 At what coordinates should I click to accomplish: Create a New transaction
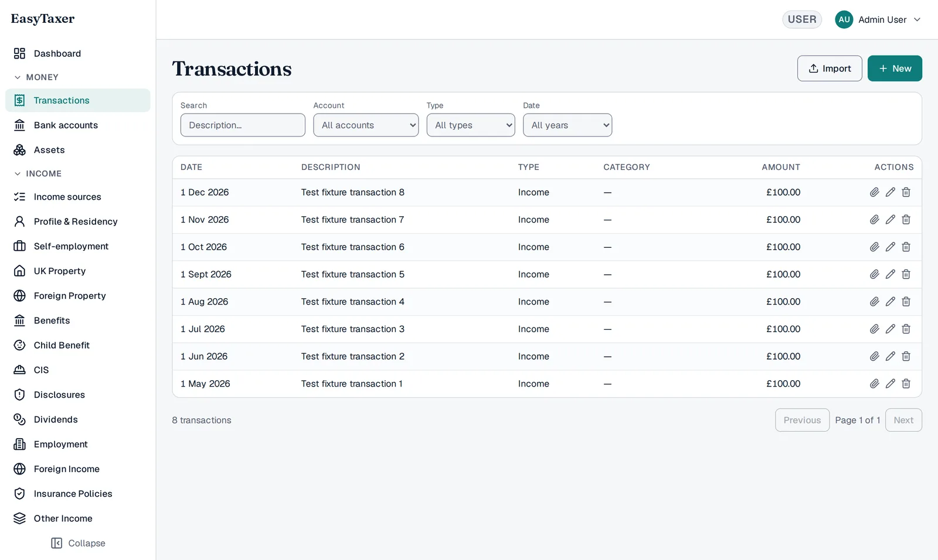point(895,69)
